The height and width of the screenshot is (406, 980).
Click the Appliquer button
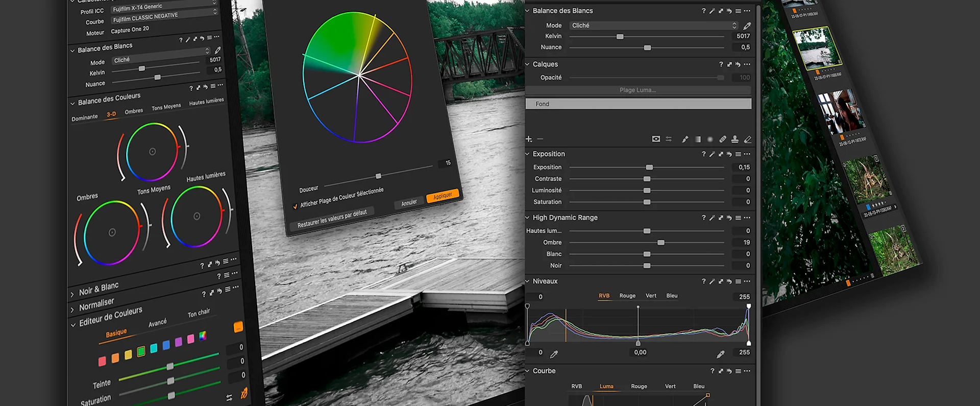click(443, 196)
